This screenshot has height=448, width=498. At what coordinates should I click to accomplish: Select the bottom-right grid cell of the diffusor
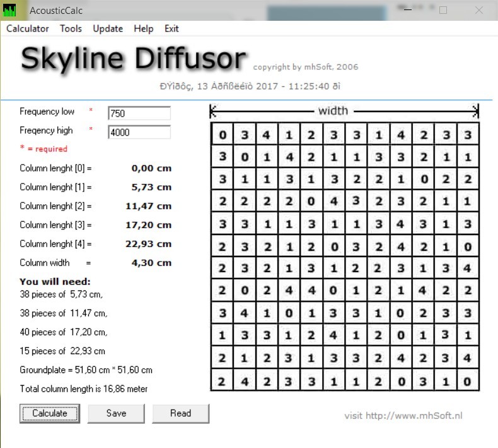click(x=466, y=381)
